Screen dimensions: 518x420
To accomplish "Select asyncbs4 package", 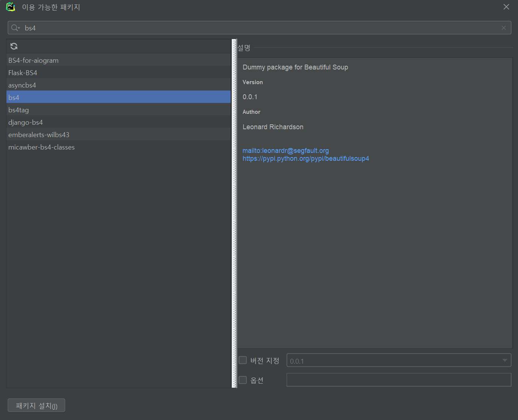I will point(119,85).
